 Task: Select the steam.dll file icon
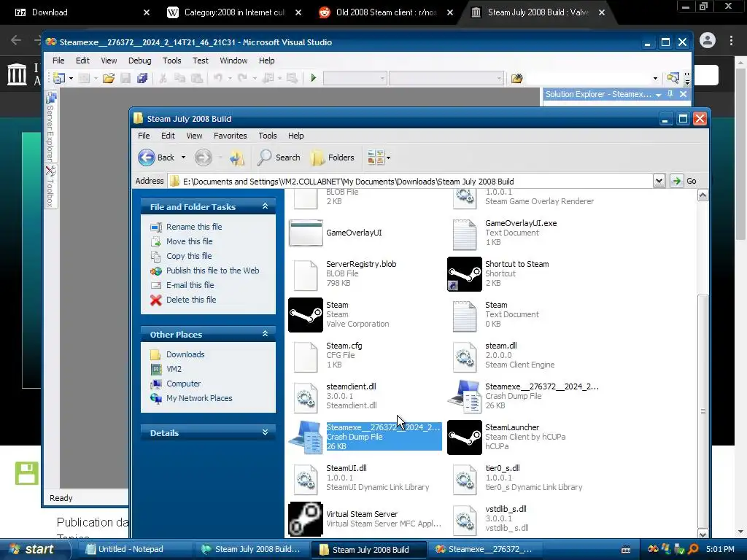pyautogui.click(x=465, y=357)
